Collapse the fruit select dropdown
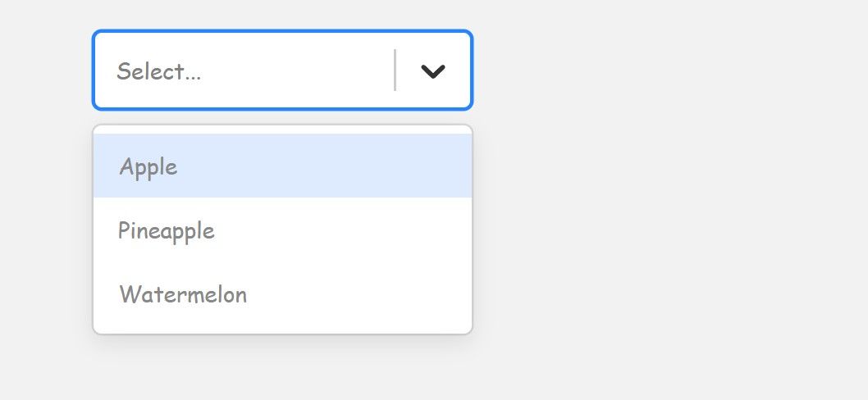Screen dimensions: 868x400 (432, 71)
